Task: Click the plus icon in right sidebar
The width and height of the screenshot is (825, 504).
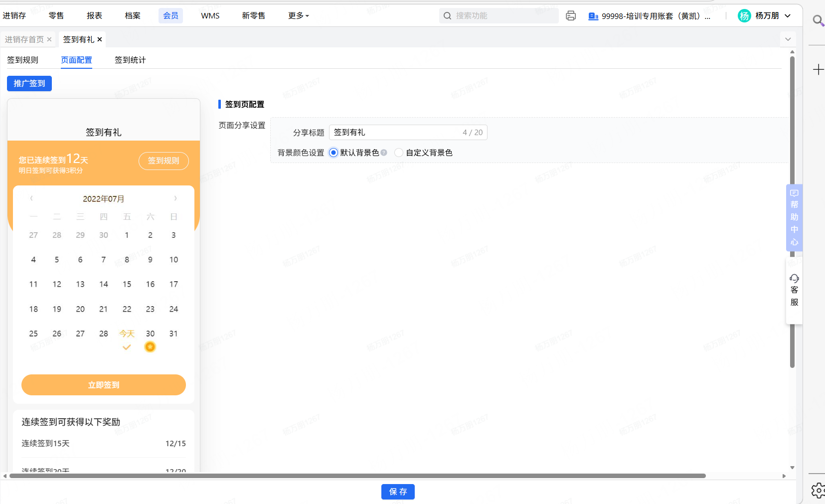Action: 818,69
